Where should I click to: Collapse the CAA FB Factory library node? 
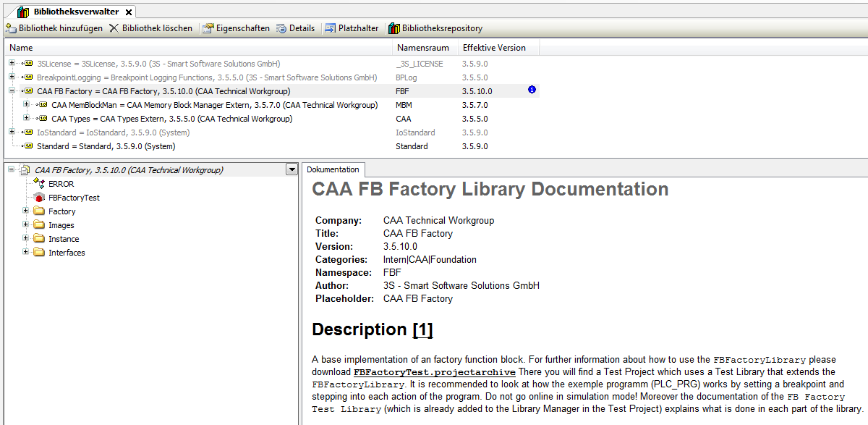[x=12, y=91]
